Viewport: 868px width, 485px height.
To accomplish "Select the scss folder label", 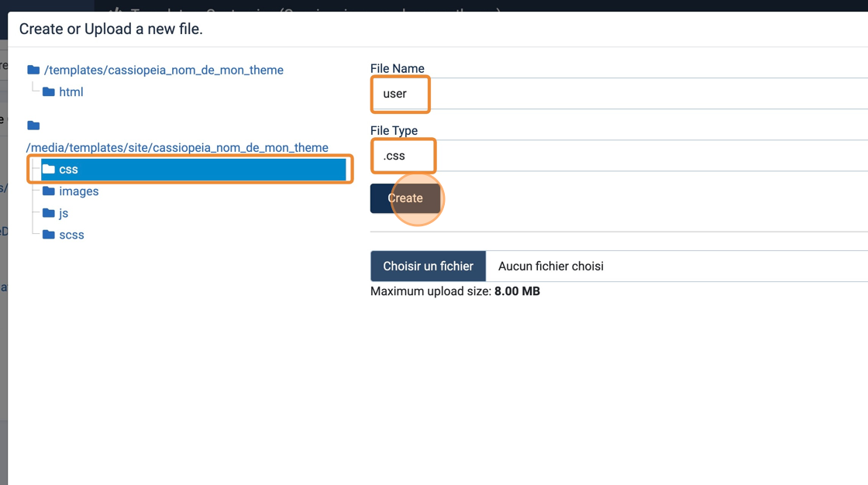I will click(71, 234).
